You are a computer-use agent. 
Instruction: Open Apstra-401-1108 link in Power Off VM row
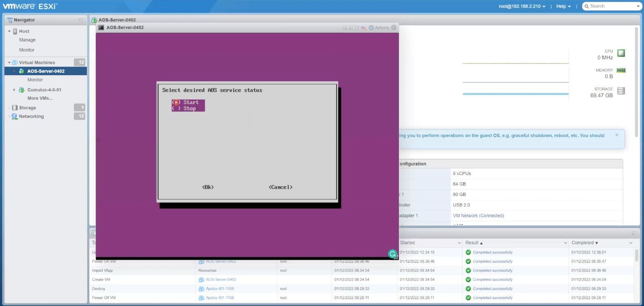pyautogui.click(x=220, y=298)
